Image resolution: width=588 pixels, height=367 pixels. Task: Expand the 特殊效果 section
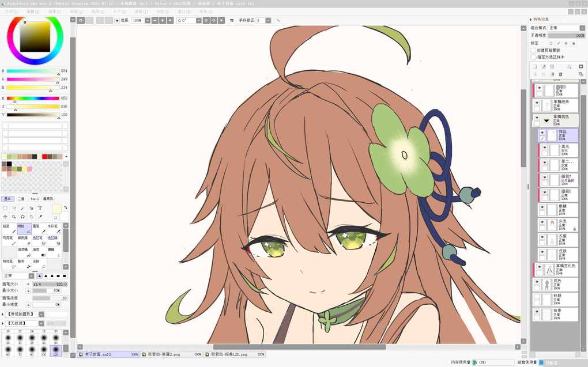tap(531, 20)
